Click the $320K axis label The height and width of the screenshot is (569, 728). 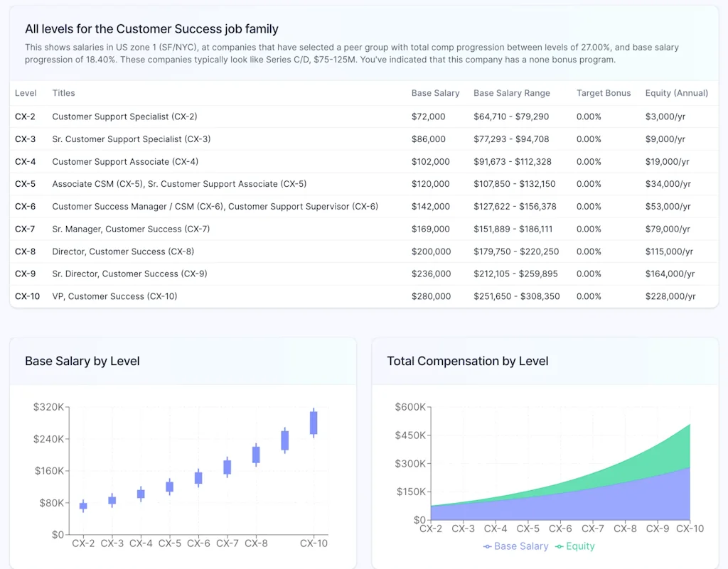pos(48,407)
